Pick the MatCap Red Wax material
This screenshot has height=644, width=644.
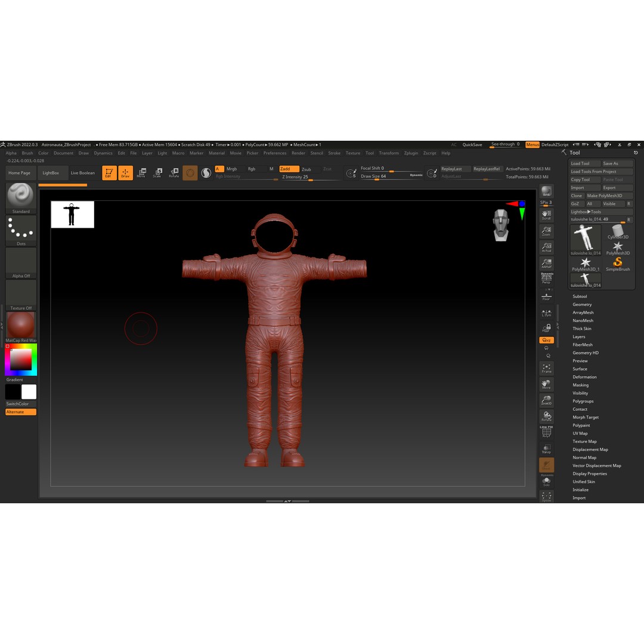[x=20, y=325]
